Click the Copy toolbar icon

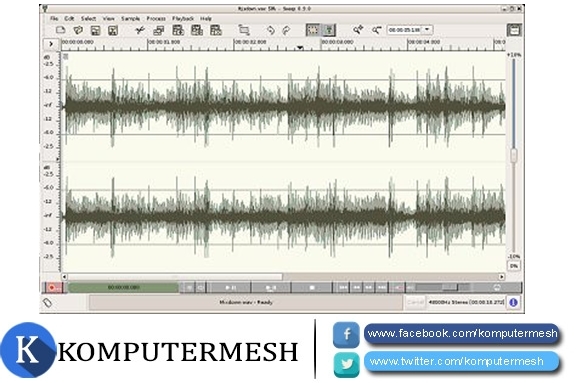coord(159,30)
